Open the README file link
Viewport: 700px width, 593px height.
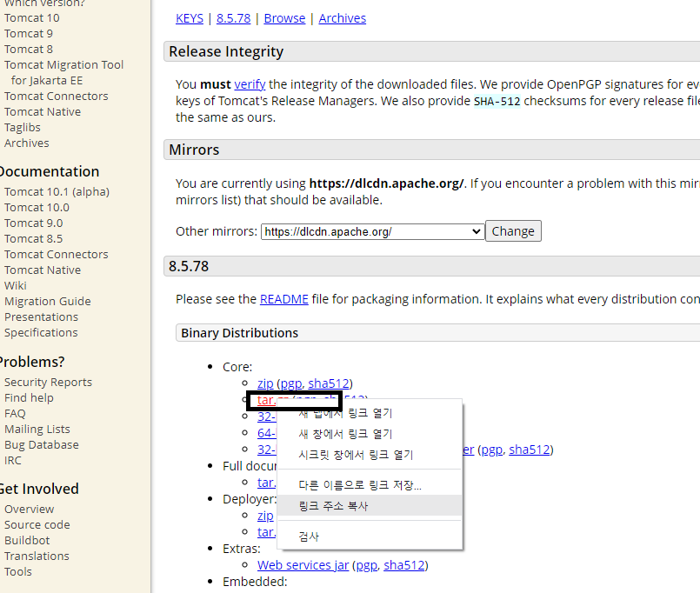click(x=284, y=299)
